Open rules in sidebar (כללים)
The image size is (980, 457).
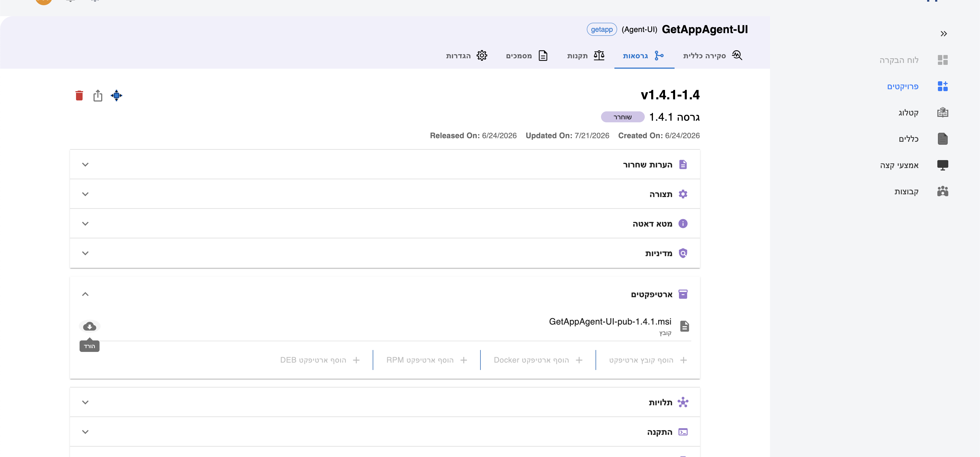[x=908, y=139]
